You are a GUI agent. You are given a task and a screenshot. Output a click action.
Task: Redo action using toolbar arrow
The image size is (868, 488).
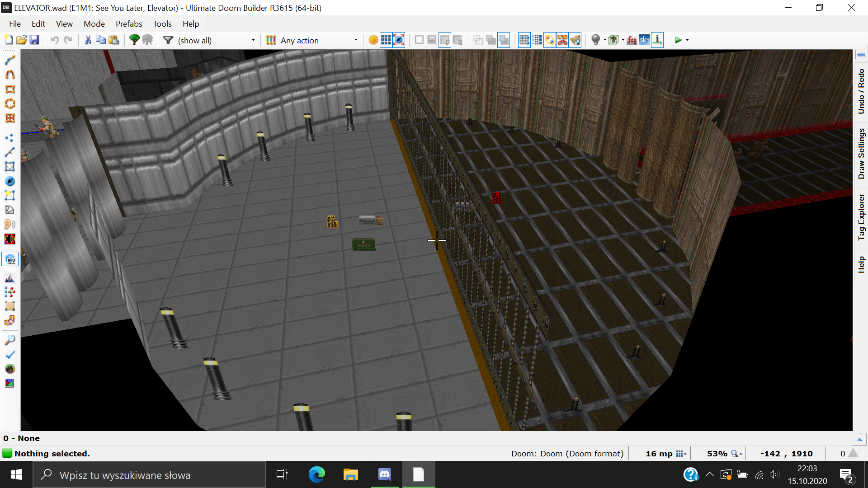click(x=68, y=40)
